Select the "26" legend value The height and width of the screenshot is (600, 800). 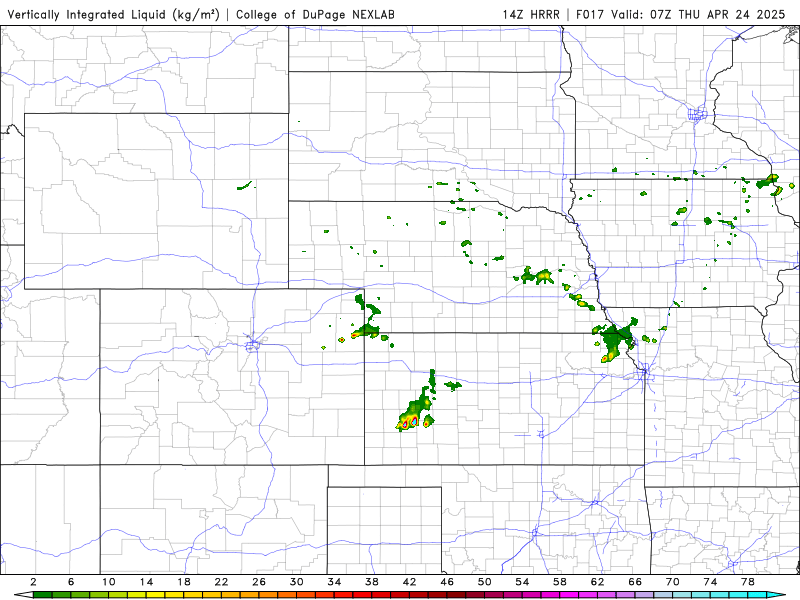pos(259,582)
